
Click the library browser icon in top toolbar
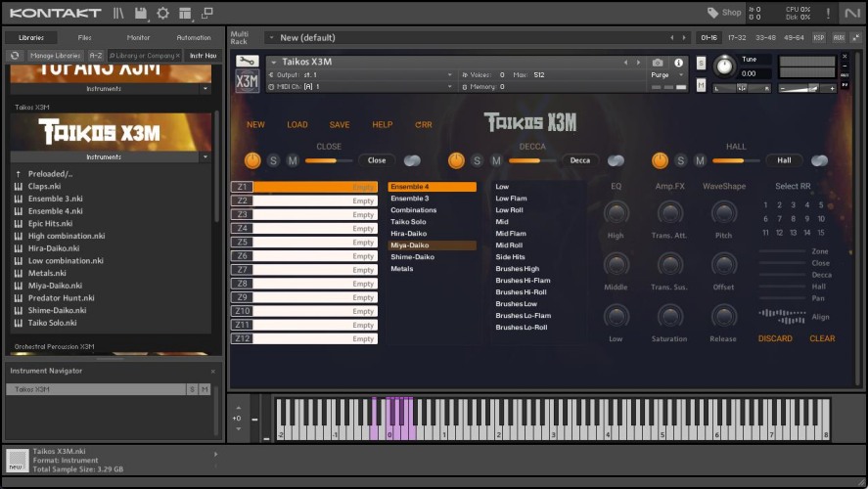coord(118,13)
